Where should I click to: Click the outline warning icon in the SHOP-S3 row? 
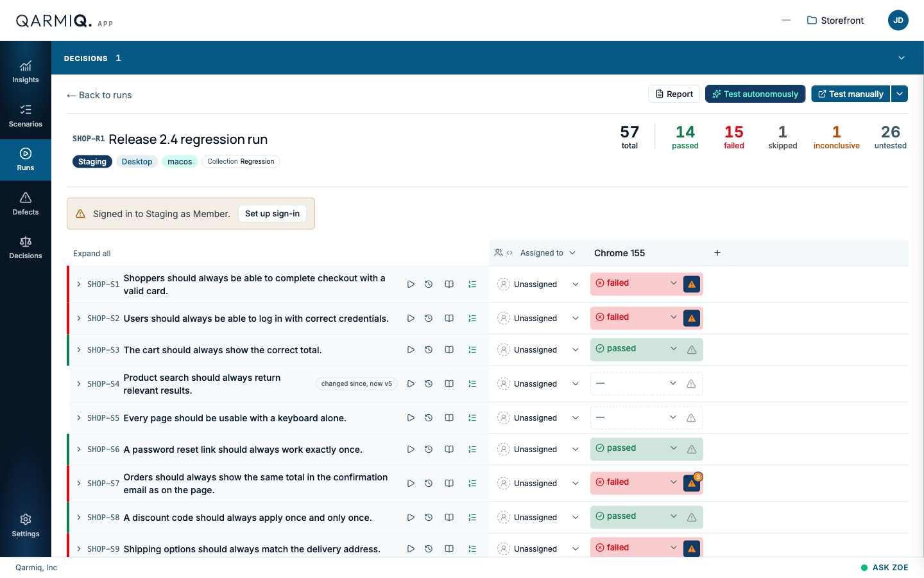click(692, 350)
